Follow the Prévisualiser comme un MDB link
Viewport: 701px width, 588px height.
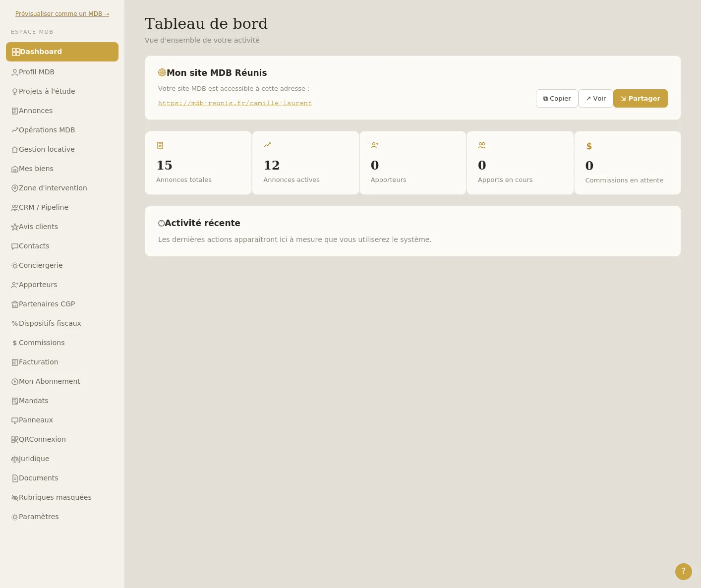tap(62, 14)
